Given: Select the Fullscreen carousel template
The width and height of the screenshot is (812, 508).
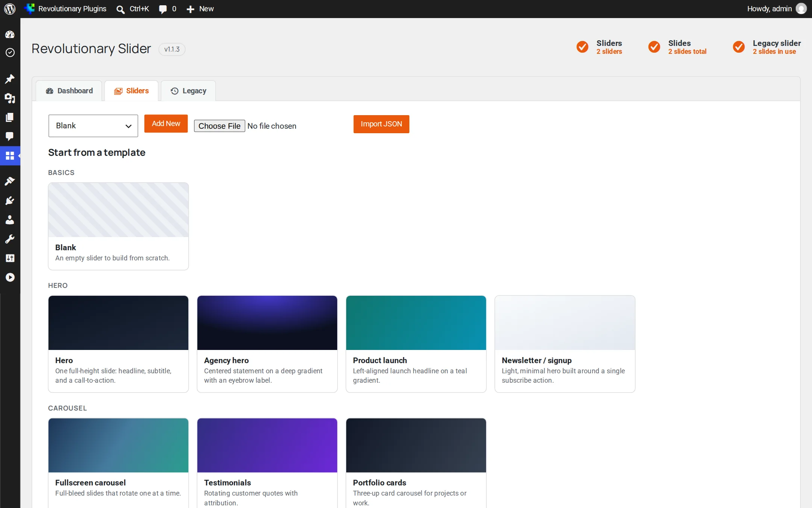Looking at the screenshot, I should click(118, 463).
